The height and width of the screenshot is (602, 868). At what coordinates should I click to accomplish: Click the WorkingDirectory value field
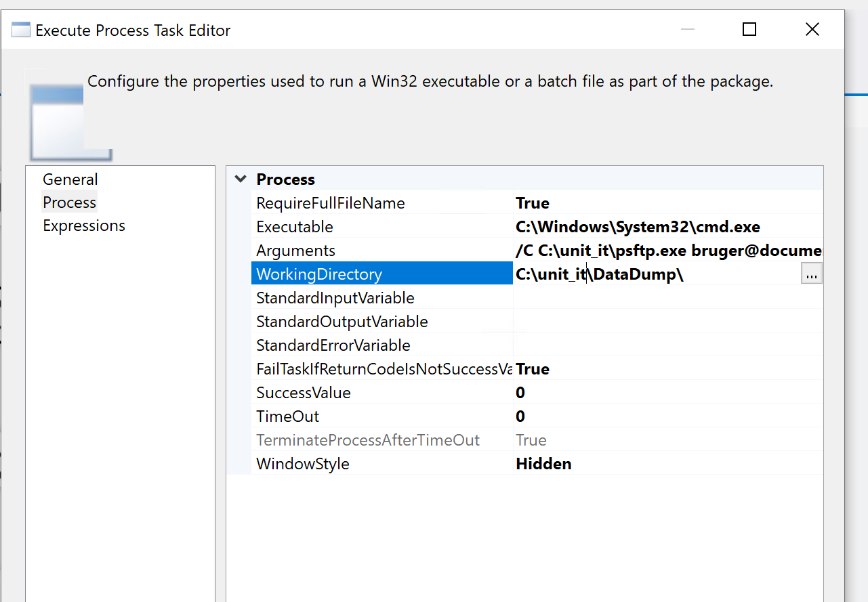click(657, 274)
